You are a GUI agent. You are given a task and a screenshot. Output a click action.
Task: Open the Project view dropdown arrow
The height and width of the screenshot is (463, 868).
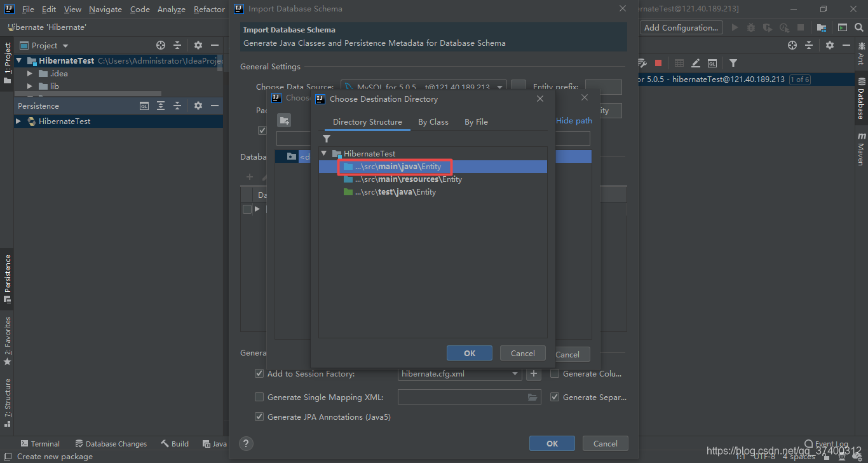coord(65,46)
